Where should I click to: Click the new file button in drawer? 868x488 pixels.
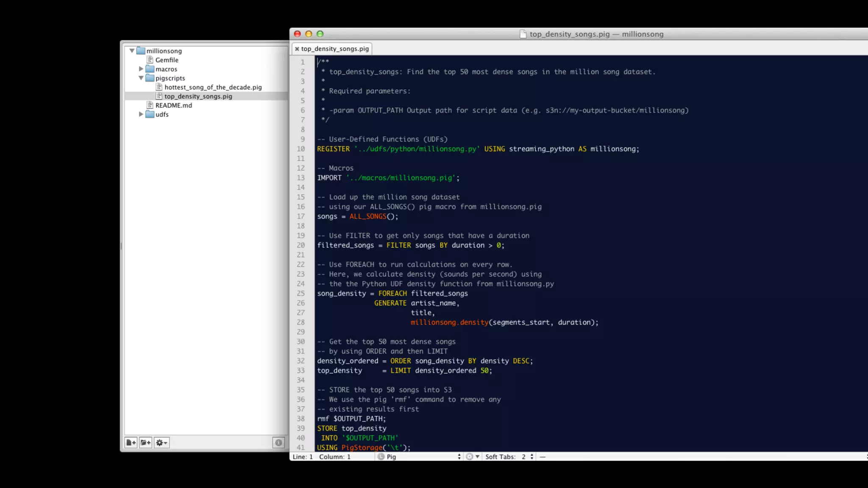[x=131, y=443]
